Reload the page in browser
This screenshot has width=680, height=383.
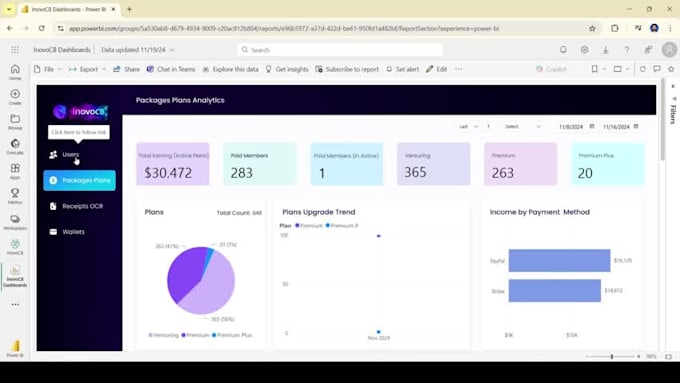[x=42, y=28]
